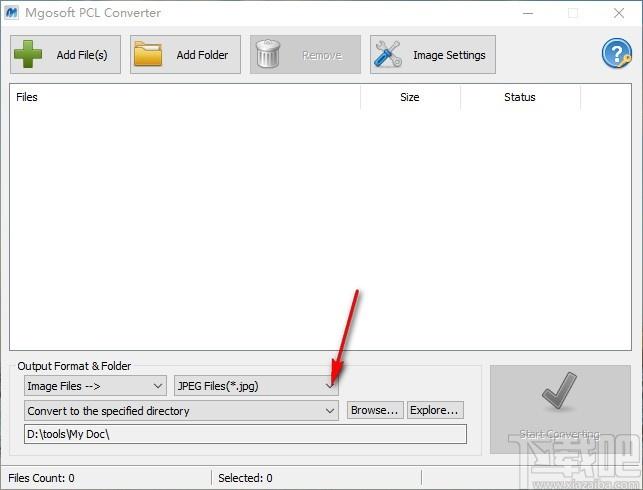Open Image Settings via the wrench icon
The width and height of the screenshot is (643, 490).
[388, 54]
